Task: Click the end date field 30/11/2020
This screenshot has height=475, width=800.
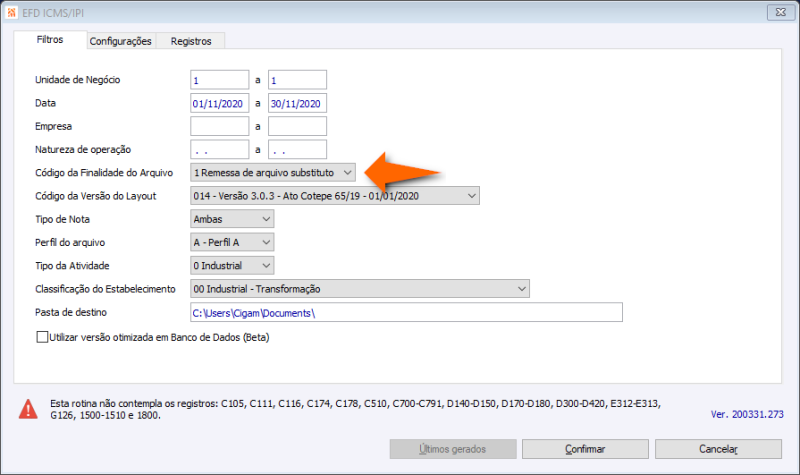Action: coord(297,104)
